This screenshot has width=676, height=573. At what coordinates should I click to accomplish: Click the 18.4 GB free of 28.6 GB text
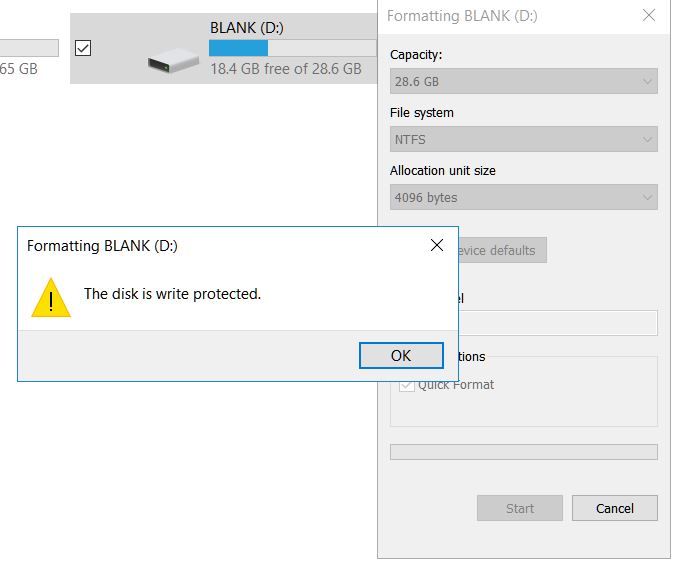(x=286, y=69)
